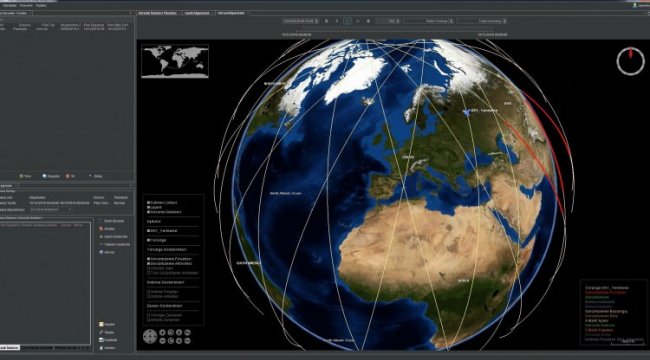Toggle the Görüntüleme Aktiviteleri checkbox
The image size is (650, 360).
pyautogui.click(x=149, y=263)
